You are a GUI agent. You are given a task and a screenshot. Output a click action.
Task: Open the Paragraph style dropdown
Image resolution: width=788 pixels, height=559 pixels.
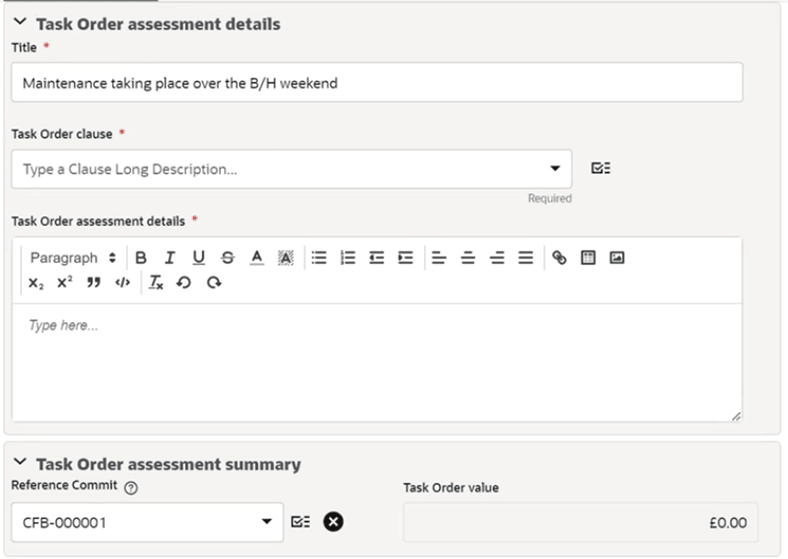point(73,258)
